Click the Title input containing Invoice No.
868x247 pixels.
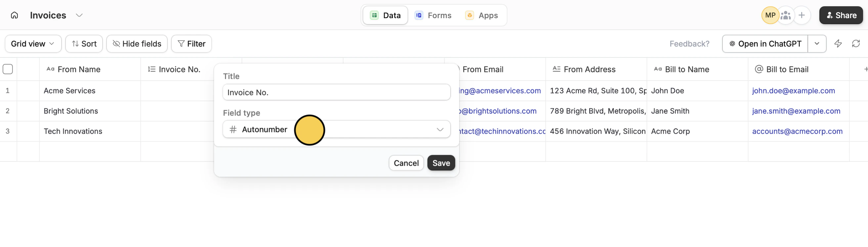pyautogui.click(x=336, y=92)
